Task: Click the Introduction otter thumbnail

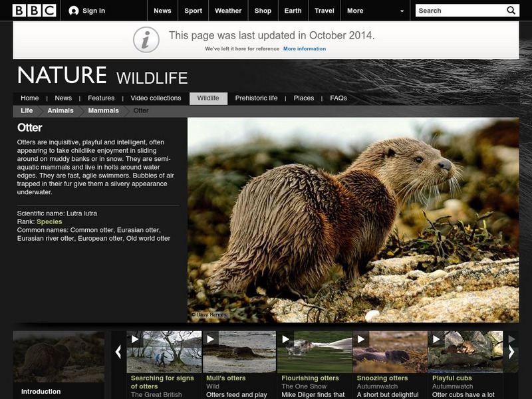Action: coord(59,359)
